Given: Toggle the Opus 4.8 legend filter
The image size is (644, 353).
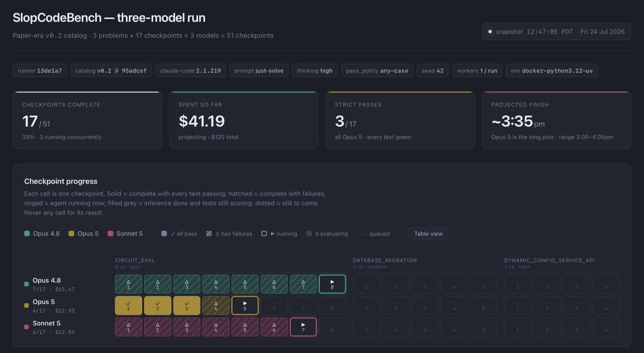Looking at the screenshot, I should coord(42,234).
